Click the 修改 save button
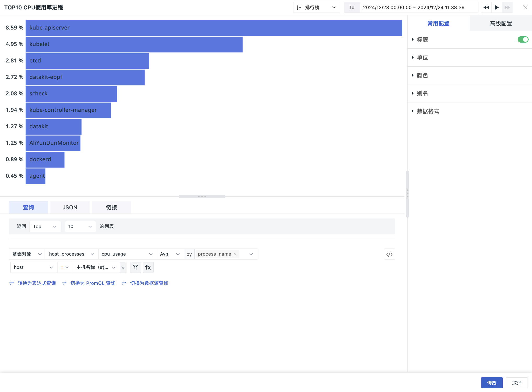 (x=492, y=383)
